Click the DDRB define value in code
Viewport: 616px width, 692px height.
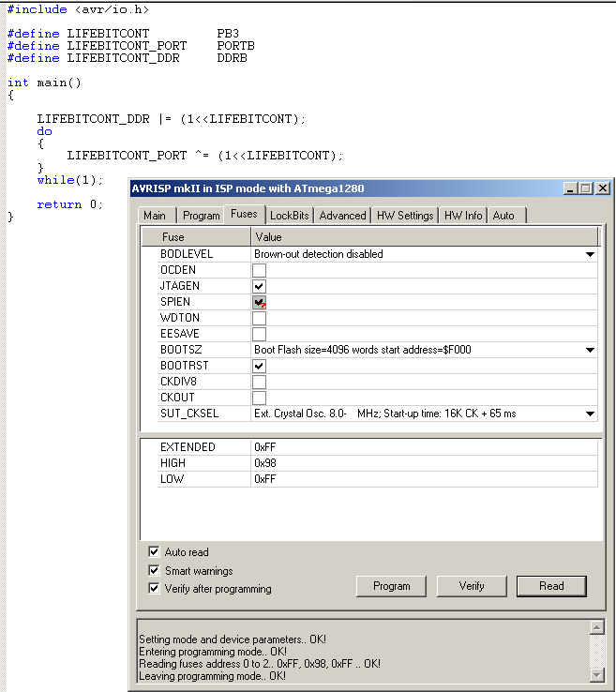(233, 58)
